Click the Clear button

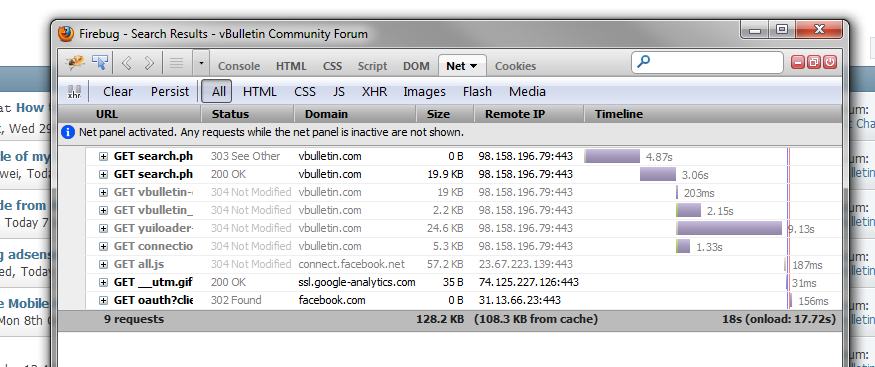click(x=118, y=91)
